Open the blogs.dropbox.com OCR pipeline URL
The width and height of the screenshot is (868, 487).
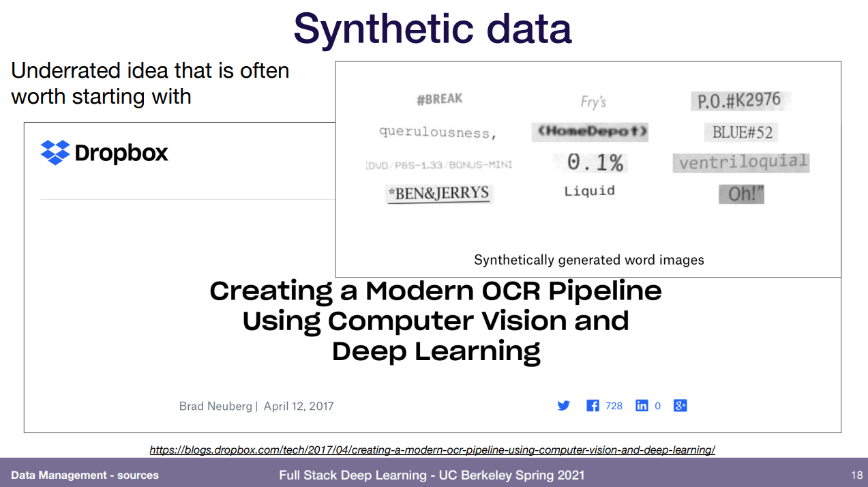click(x=432, y=449)
